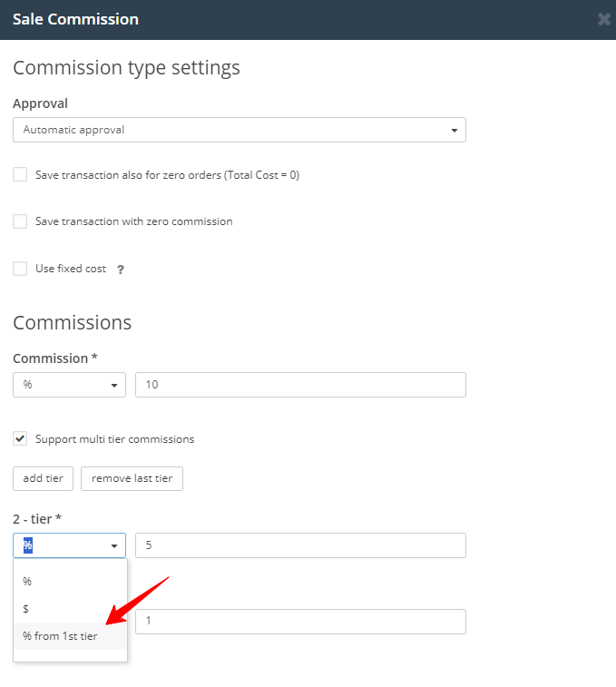The height and width of the screenshot is (687, 616).
Task: Collapse the 2 - tier type dropdown
Action: click(x=69, y=545)
